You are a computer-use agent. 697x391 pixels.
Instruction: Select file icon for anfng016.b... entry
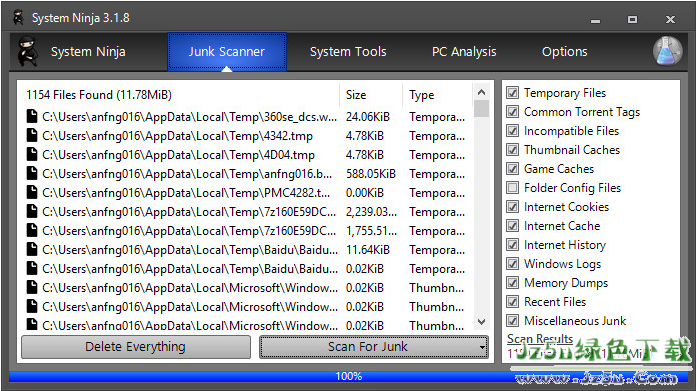coord(32,174)
